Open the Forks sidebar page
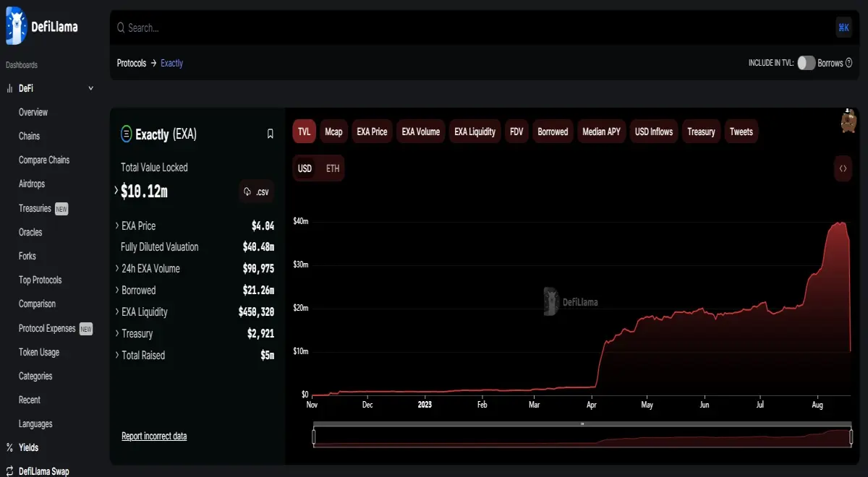Viewport: 868px width, 477px height. 27,256
